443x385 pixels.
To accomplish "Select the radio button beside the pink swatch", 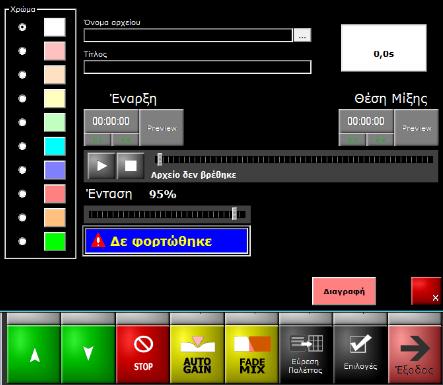I will coord(22,51).
